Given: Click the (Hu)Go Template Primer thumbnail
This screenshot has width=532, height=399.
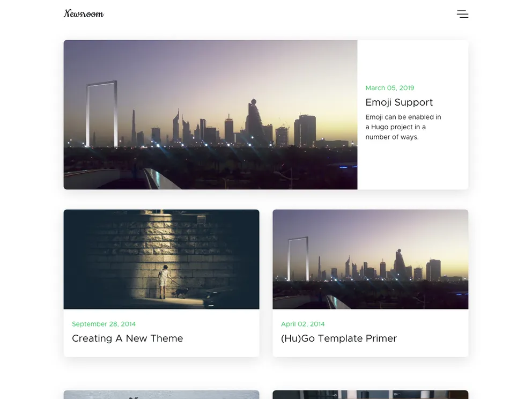Looking at the screenshot, I should click(x=370, y=259).
